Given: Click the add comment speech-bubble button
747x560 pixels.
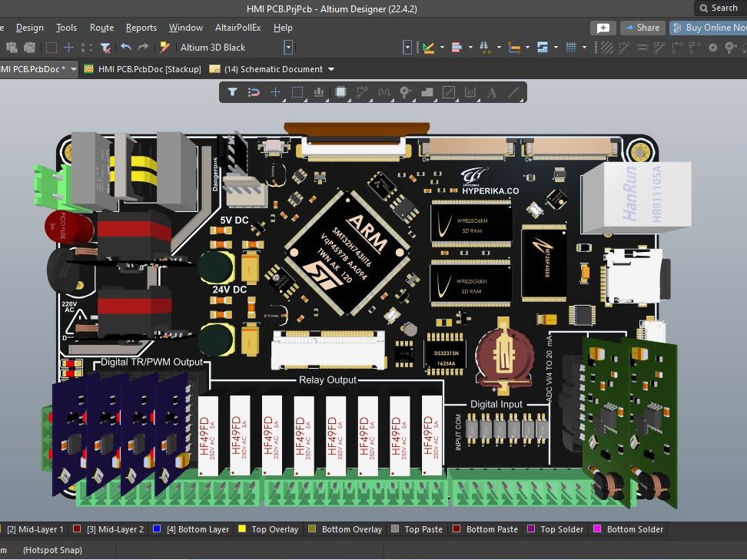Looking at the screenshot, I should click(x=603, y=28).
